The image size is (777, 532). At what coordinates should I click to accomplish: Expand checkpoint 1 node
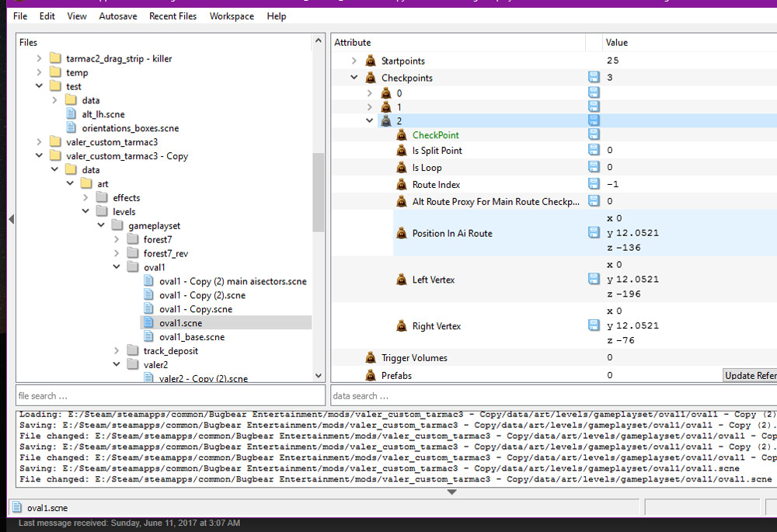(370, 107)
